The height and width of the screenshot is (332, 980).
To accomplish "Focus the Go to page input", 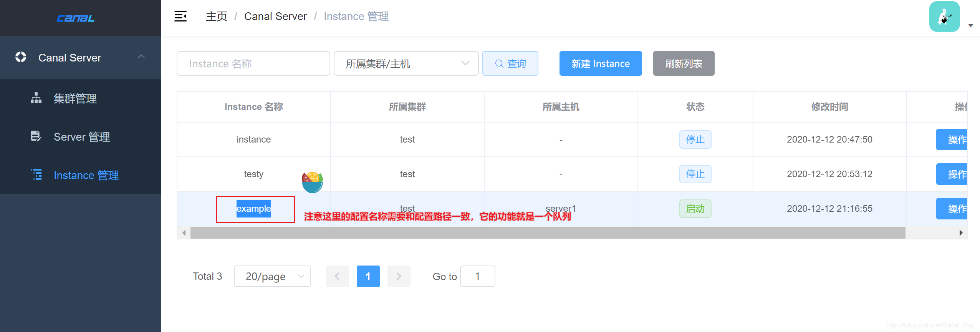I will [x=477, y=276].
